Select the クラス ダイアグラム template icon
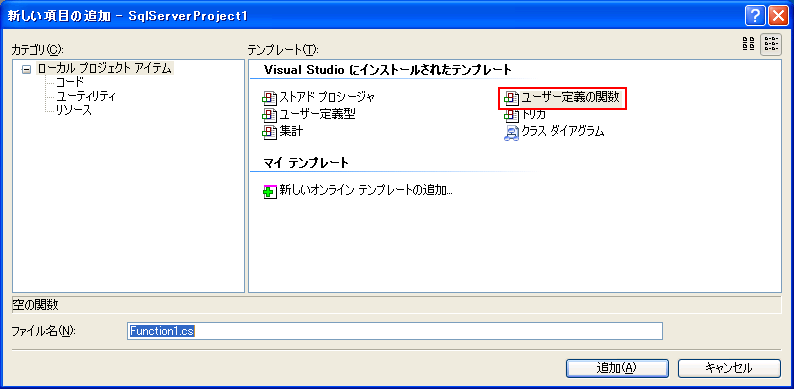Image resolution: width=794 pixels, height=389 pixels. point(512,133)
